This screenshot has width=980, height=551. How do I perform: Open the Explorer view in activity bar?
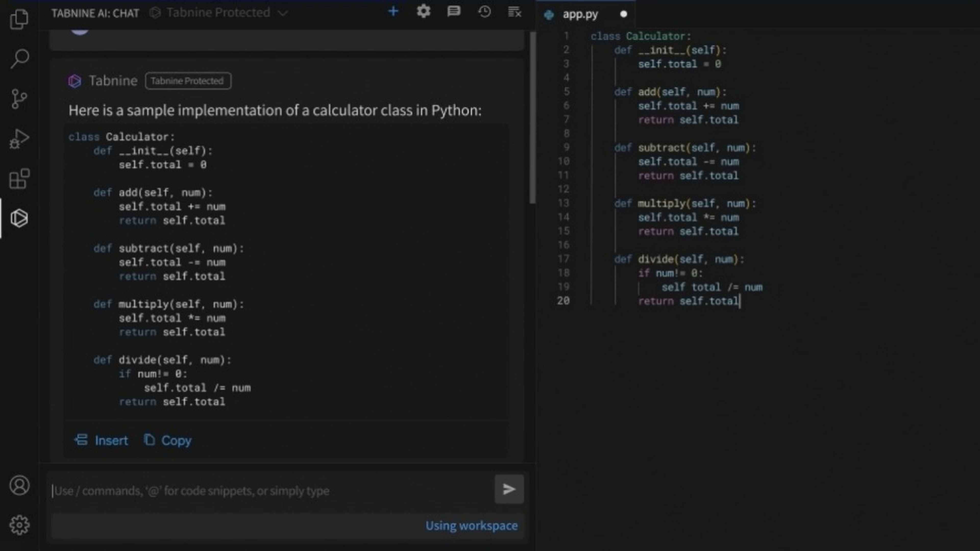coord(19,19)
